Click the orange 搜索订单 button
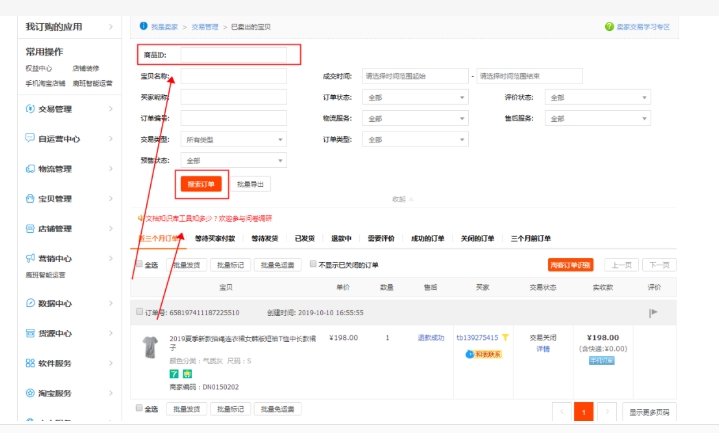 tap(201, 184)
